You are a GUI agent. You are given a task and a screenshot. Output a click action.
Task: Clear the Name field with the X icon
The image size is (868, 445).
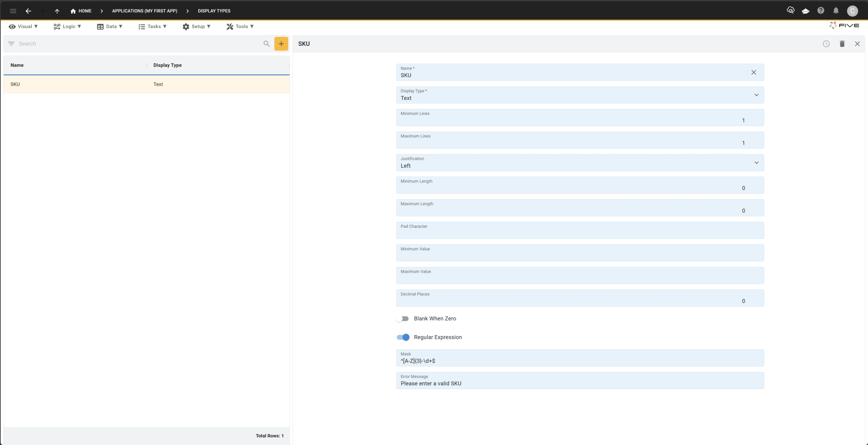[x=753, y=72]
